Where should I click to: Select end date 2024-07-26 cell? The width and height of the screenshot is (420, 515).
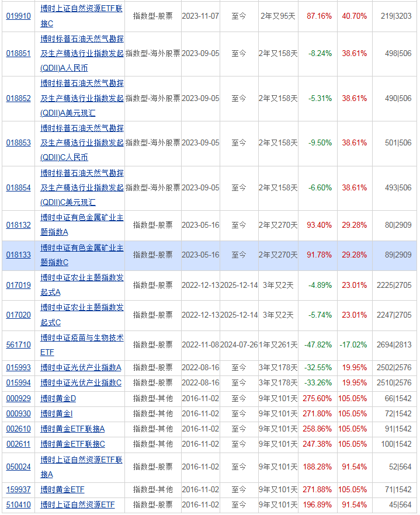click(x=239, y=345)
